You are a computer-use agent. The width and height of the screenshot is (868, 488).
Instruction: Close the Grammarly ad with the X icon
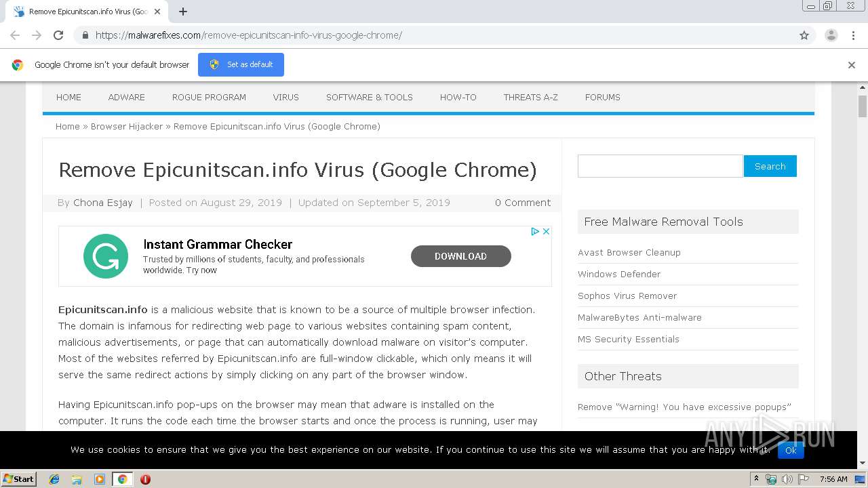546,231
